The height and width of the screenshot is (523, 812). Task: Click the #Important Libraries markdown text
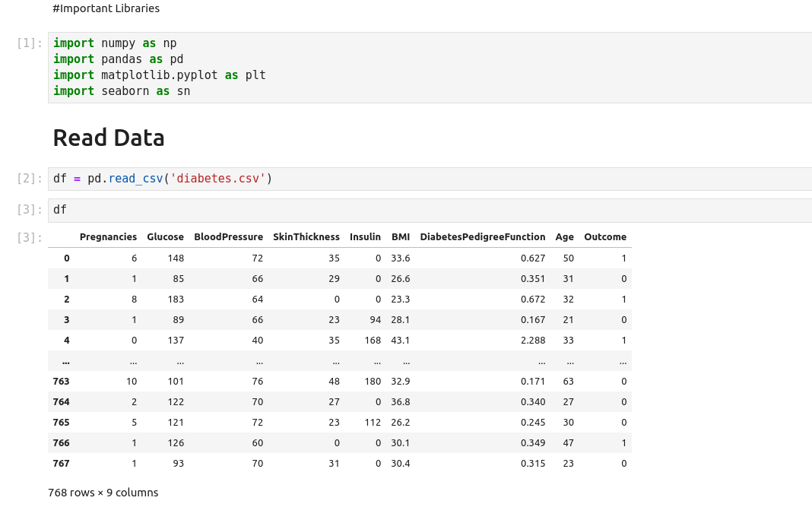[x=106, y=8]
